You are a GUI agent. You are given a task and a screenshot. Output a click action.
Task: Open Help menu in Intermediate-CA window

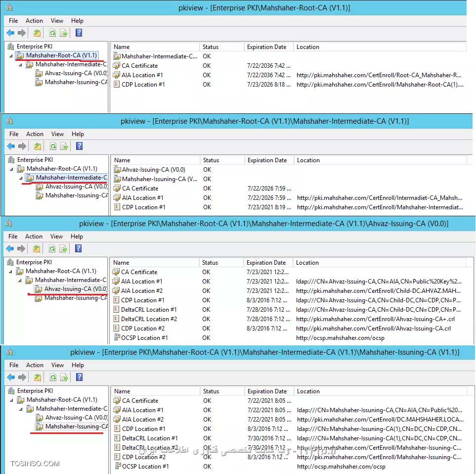(x=78, y=134)
